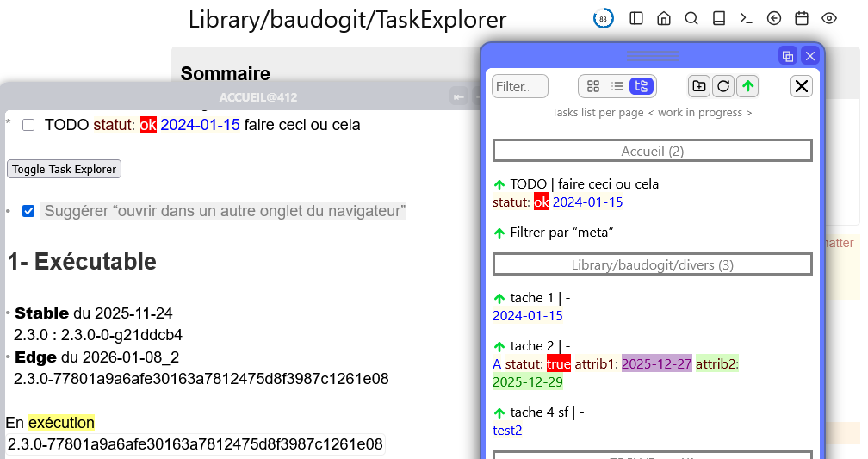
Task: Toggle the eye view mode icon
Action: pos(829,18)
